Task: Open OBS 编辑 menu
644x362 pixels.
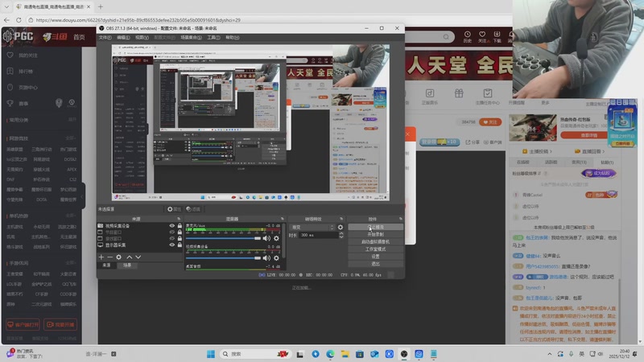Action: [123, 37]
